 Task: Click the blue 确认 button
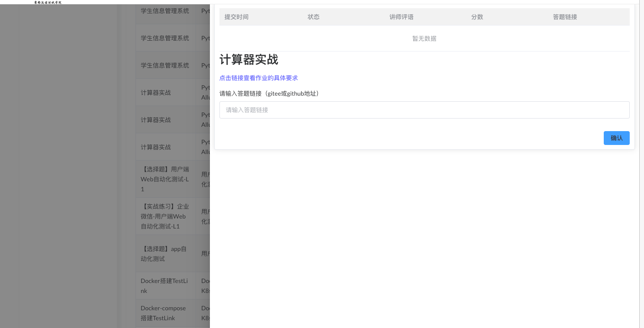(x=616, y=138)
